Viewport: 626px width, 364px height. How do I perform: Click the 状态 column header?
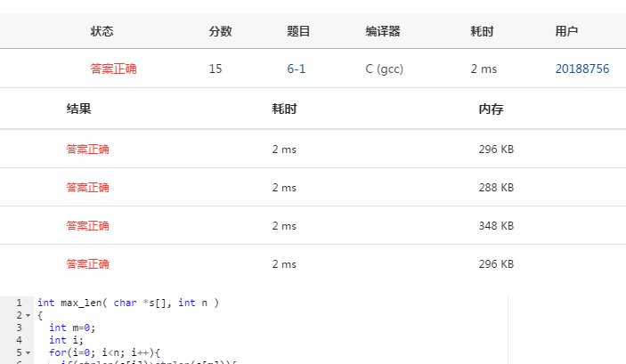[x=102, y=31]
